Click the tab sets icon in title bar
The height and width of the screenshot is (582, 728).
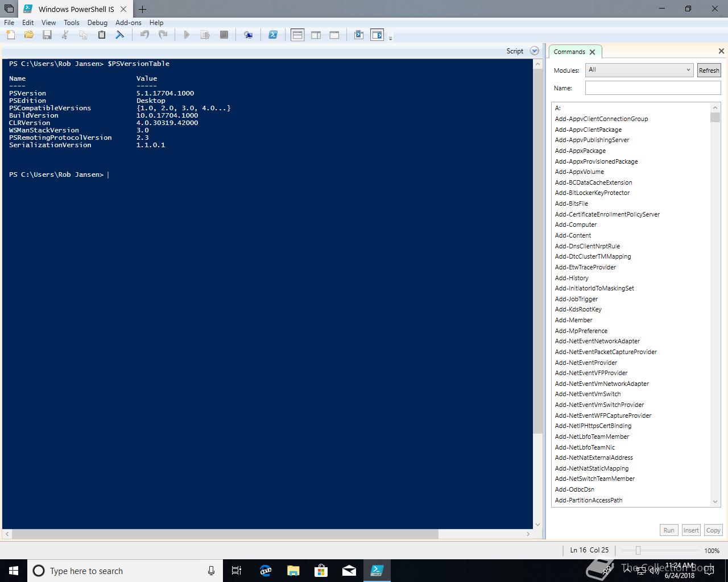click(x=9, y=9)
